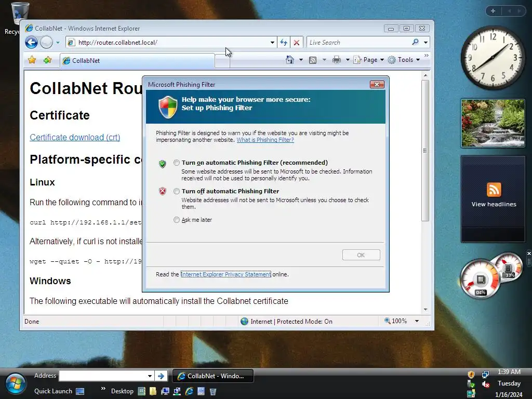The height and width of the screenshot is (399, 532).
Task: Open a new blank tab
Action: coord(222,62)
